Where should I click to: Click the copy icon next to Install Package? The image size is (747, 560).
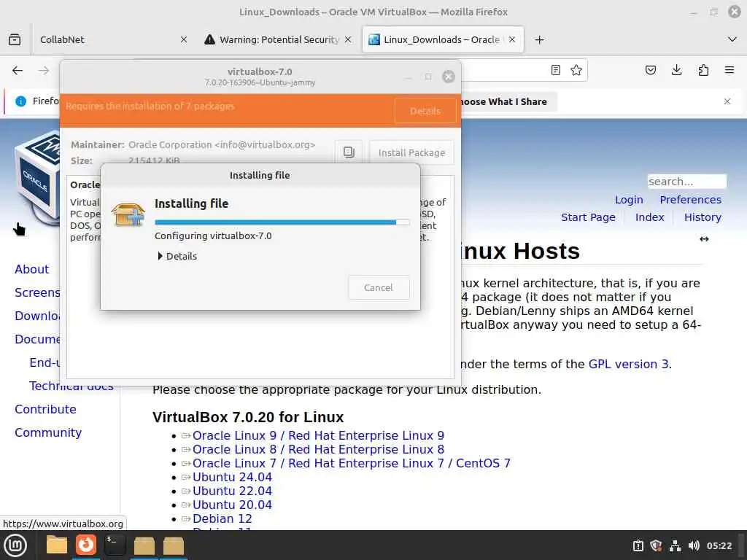pyautogui.click(x=349, y=152)
